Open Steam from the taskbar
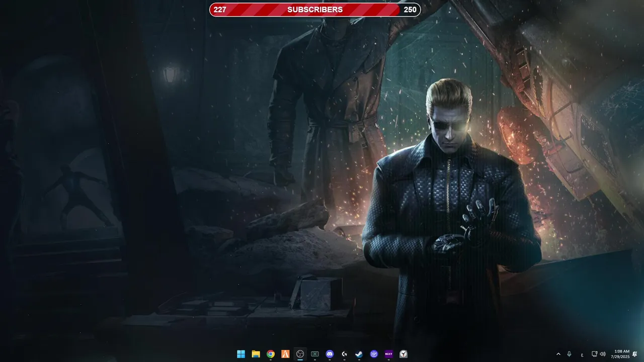The height and width of the screenshot is (362, 644). tap(359, 354)
